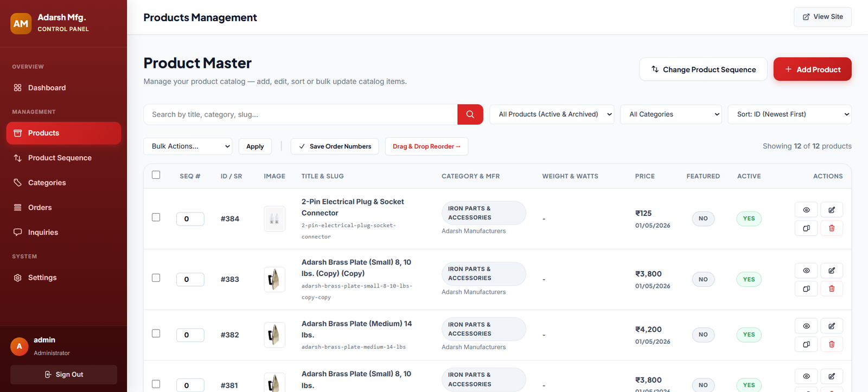Toggle the Active YES badge for #384

coord(749,219)
